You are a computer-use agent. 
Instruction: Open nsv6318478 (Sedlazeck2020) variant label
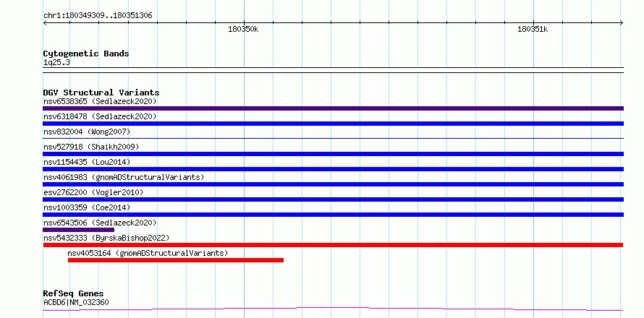tap(100, 116)
